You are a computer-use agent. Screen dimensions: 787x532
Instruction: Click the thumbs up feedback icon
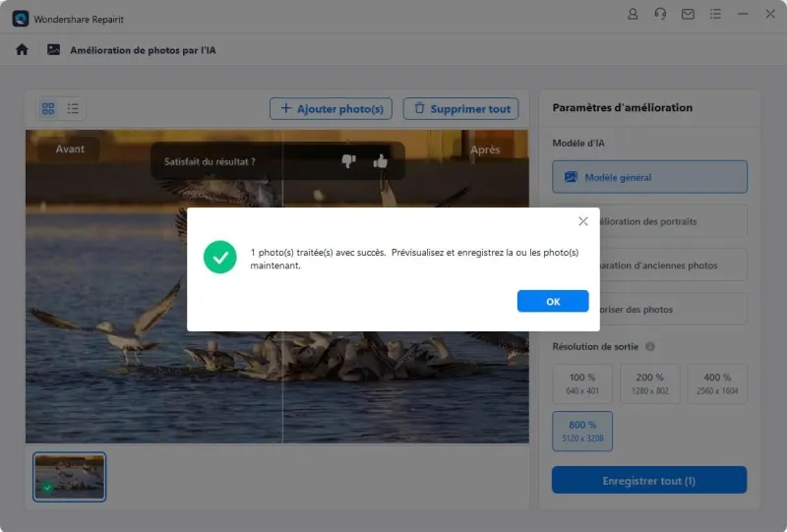pyautogui.click(x=381, y=161)
